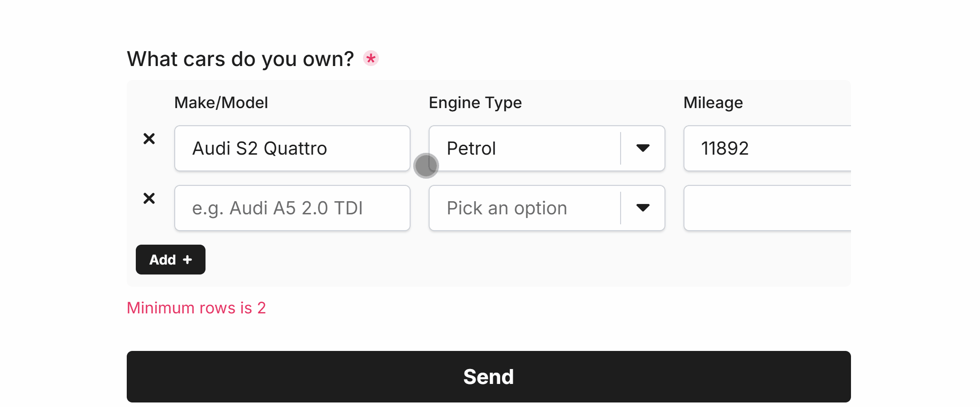Viewport: 980px width, 407px height.
Task: Click the plus icon on Add
Action: pyautogui.click(x=187, y=260)
